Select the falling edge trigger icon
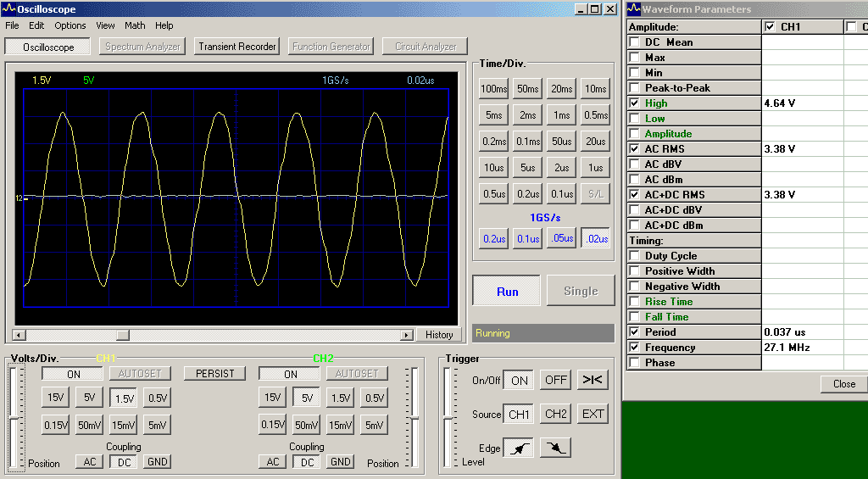Screen dimensions: 868x479 (555, 448)
